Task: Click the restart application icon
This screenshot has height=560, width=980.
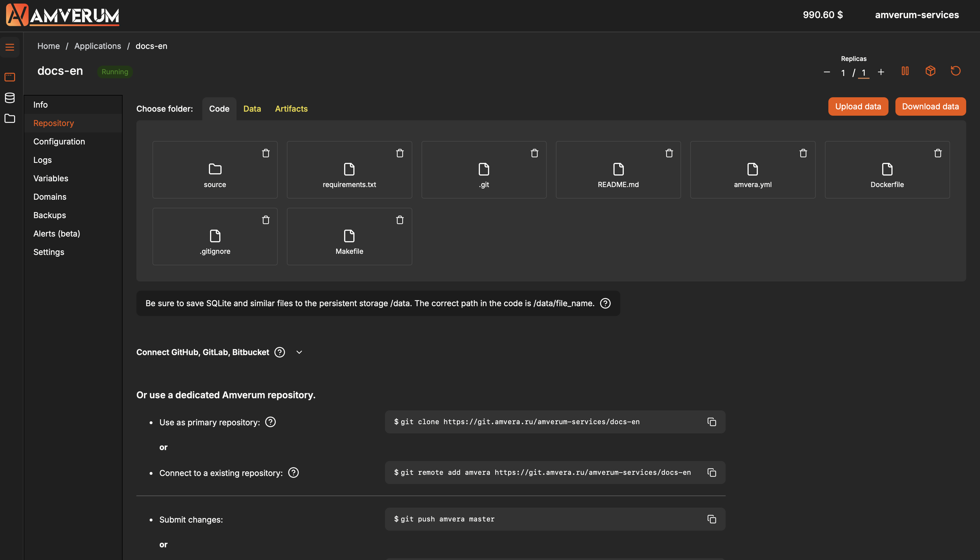Action: click(x=955, y=71)
